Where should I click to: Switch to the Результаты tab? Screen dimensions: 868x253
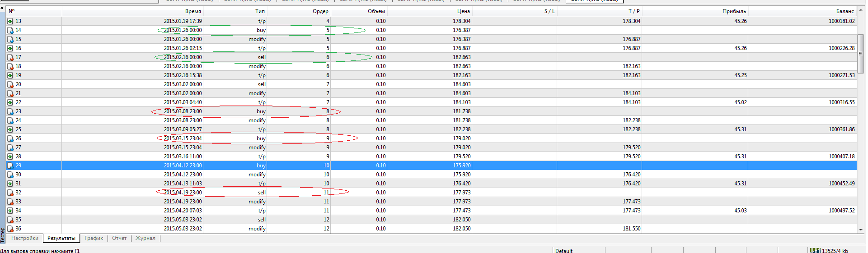point(61,238)
